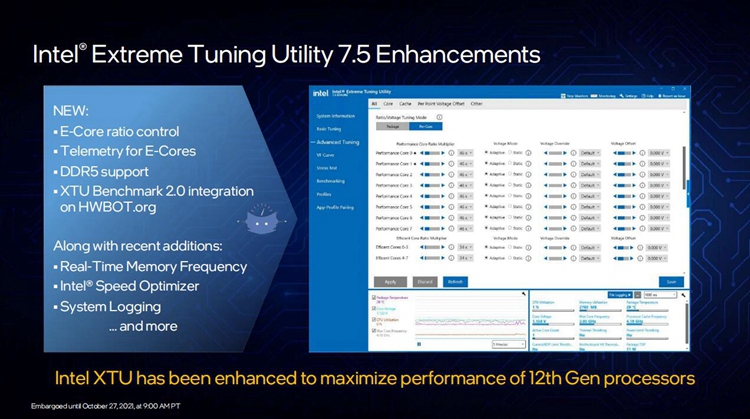Viewport: 750px width, 419px height.
Task: Open Performance Core 5 voltage offset dropdown
Action: (x=659, y=207)
